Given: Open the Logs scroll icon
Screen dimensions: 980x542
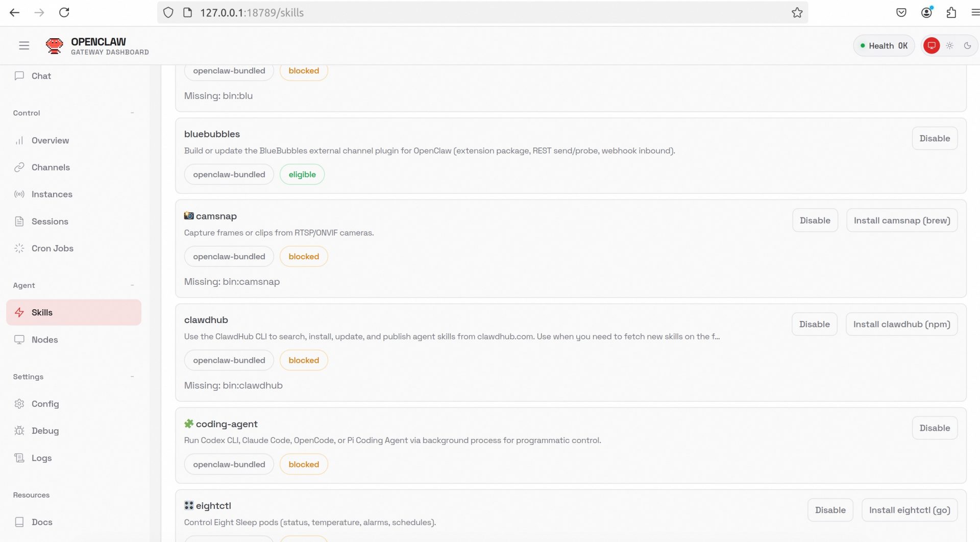Looking at the screenshot, I should (x=19, y=458).
